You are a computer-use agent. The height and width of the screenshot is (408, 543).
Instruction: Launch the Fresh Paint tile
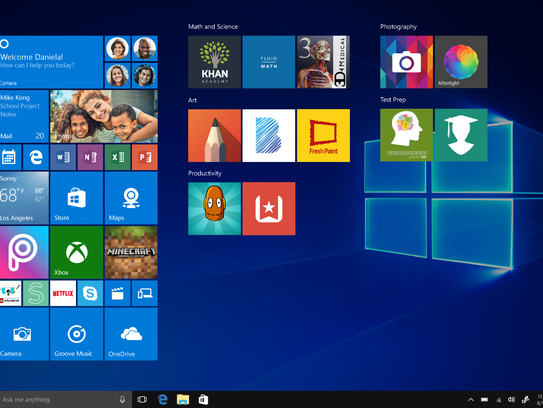(323, 135)
